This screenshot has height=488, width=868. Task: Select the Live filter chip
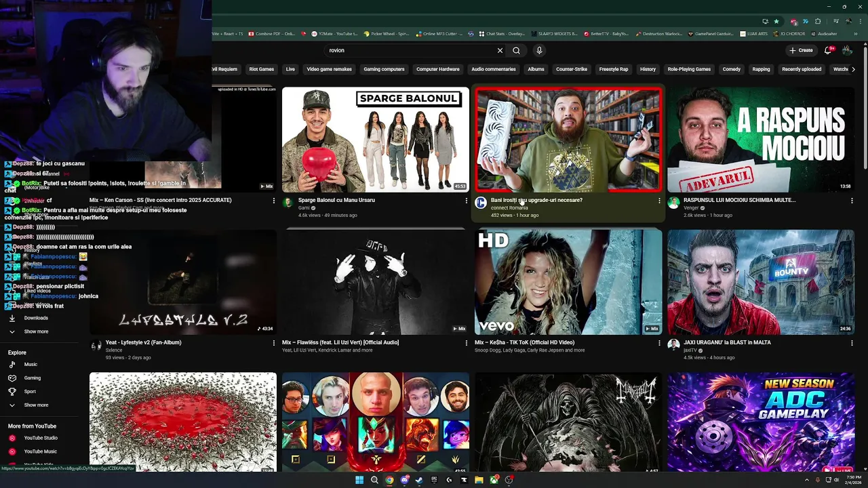pyautogui.click(x=290, y=69)
